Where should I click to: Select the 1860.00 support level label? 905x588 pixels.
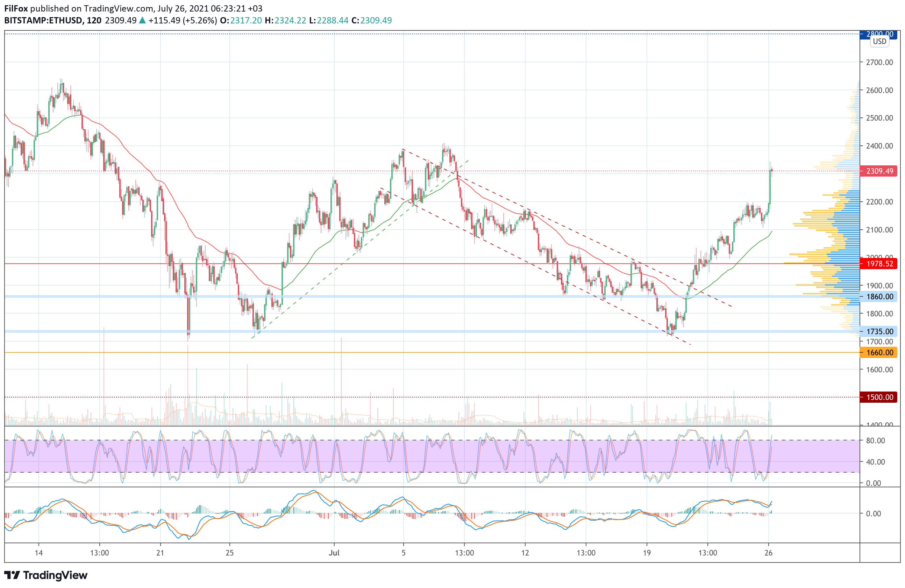coord(879,296)
